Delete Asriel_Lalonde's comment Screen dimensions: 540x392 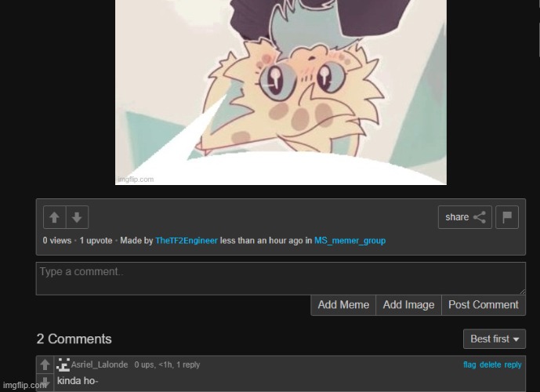pyautogui.click(x=490, y=365)
